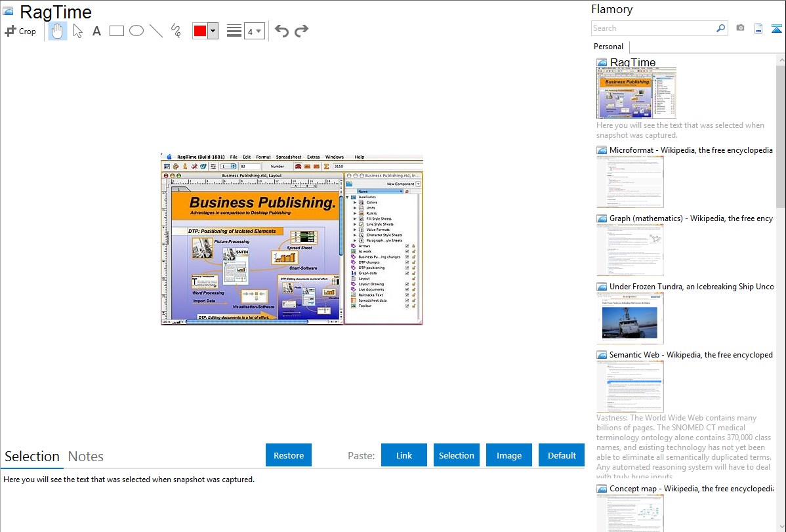The width and height of the screenshot is (786, 532).
Task: Pick the rectangle drawing tool
Action: 116,31
